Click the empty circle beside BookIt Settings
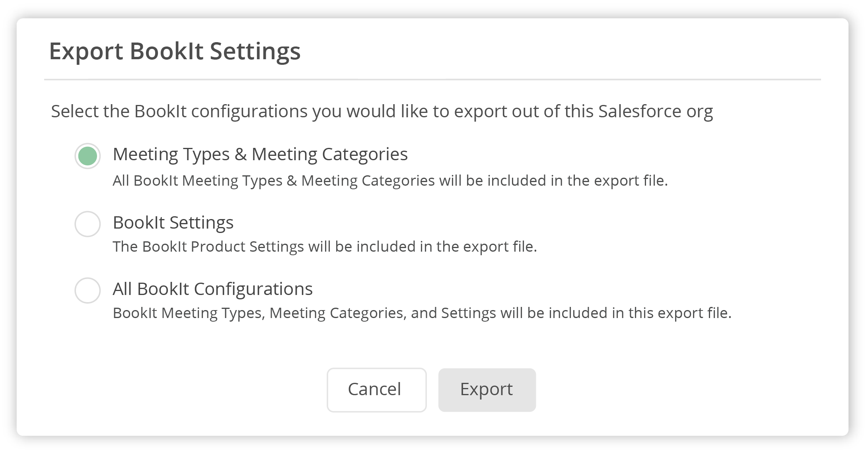This screenshot has height=454, width=868. [x=88, y=224]
